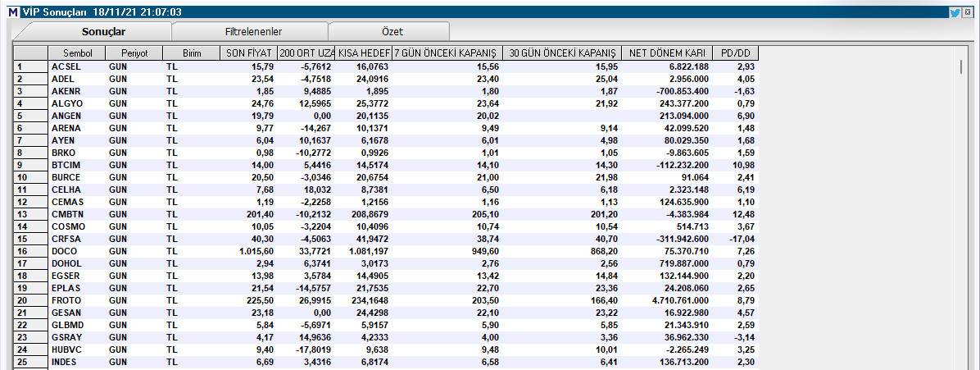The width and height of the screenshot is (980, 370).
Task: Select the CEMAS symbol cell
Action: [67, 202]
